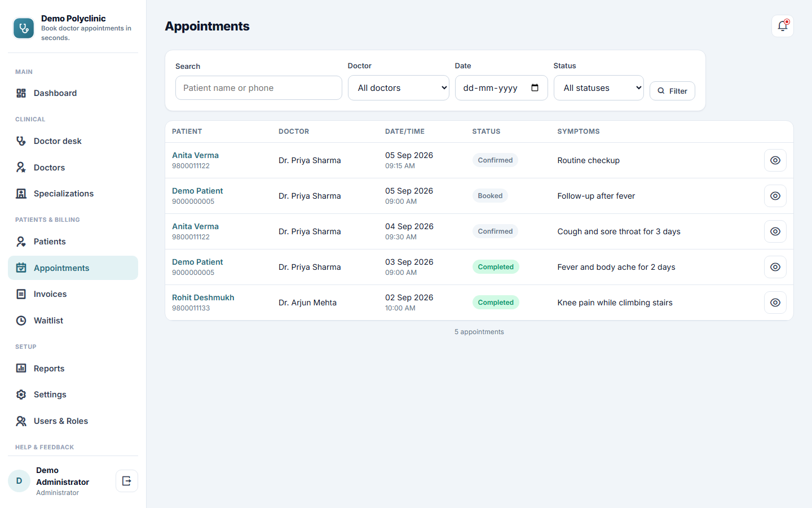
Task: Click the calendar picker icon in Date field
Action: [x=535, y=87]
